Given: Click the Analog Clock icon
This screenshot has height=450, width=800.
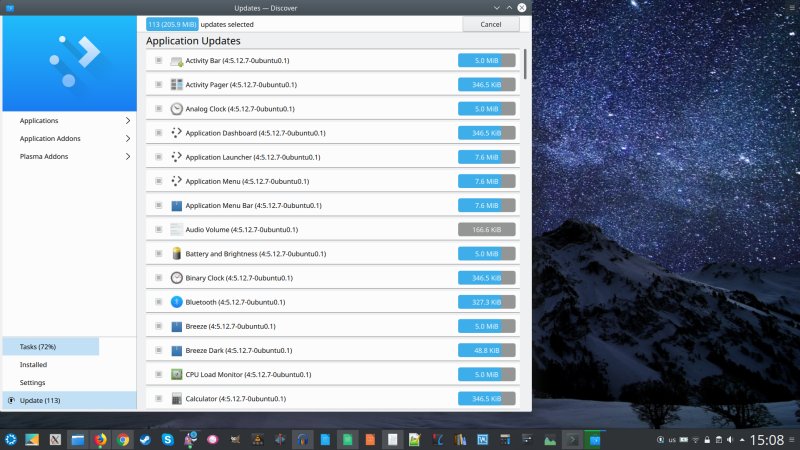Looking at the screenshot, I should (x=177, y=109).
